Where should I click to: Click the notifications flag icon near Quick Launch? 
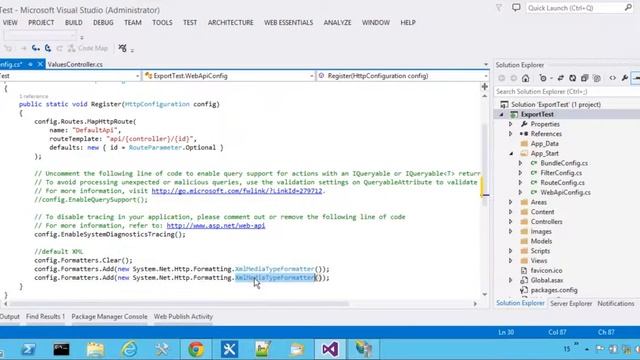(x=499, y=7)
